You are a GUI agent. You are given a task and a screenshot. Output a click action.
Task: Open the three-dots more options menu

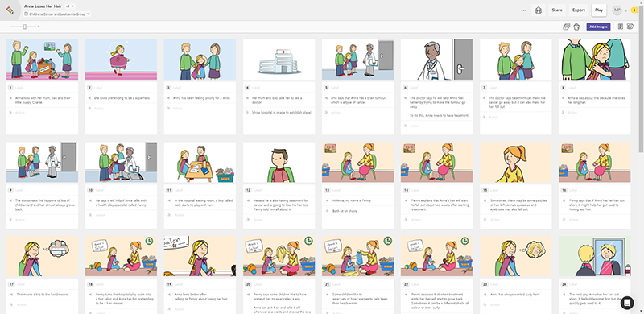click(524, 10)
